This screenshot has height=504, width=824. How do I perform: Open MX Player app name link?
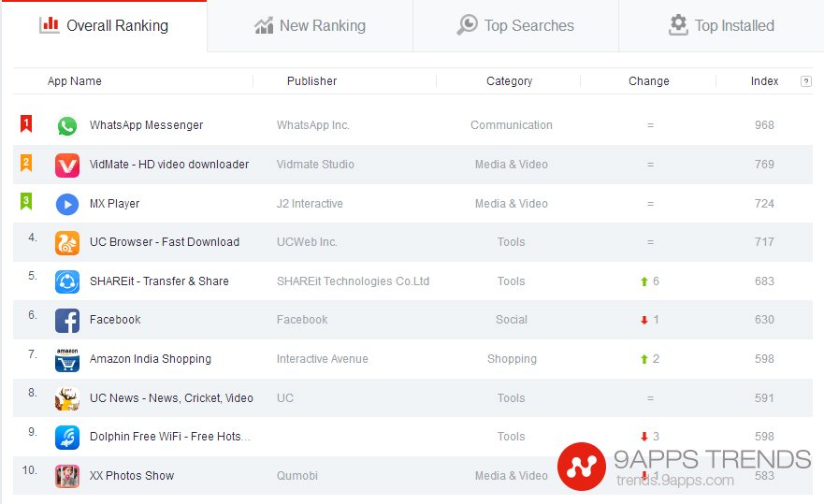[x=114, y=204]
